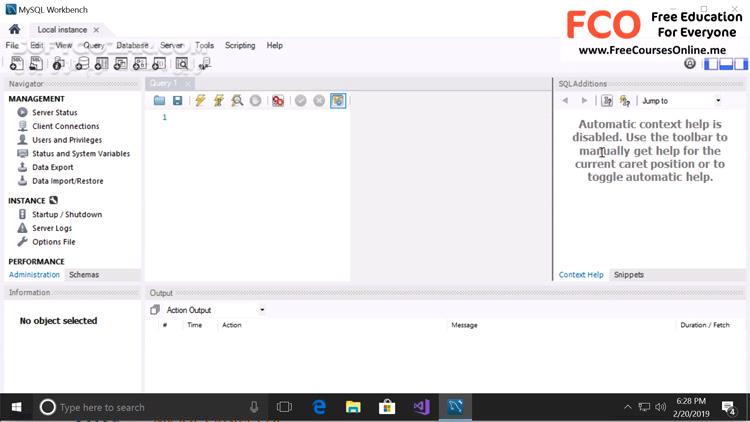This screenshot has height=422, width=750.
Task: Create new stored procedure toolbar icon
Action: [x=139, y=63]
